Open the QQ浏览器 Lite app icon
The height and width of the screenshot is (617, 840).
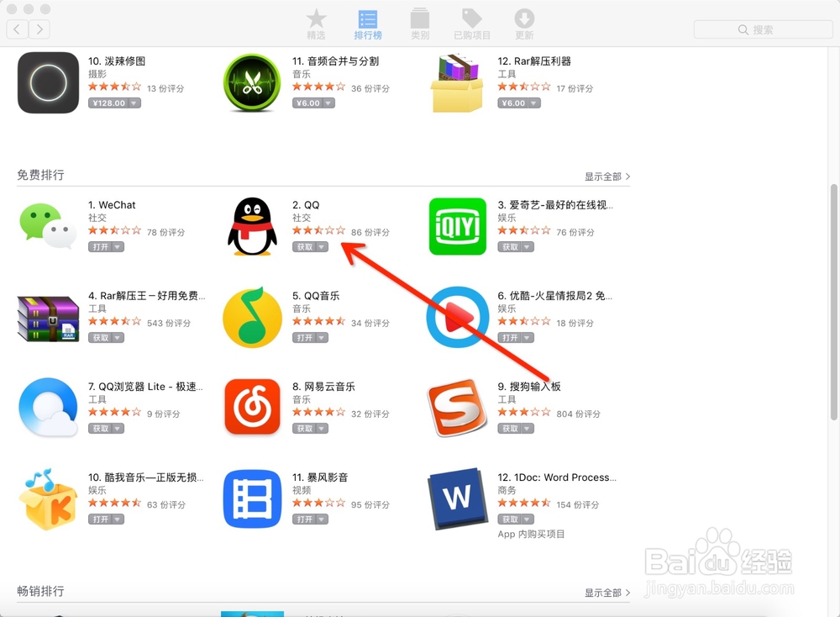point(48,408)
